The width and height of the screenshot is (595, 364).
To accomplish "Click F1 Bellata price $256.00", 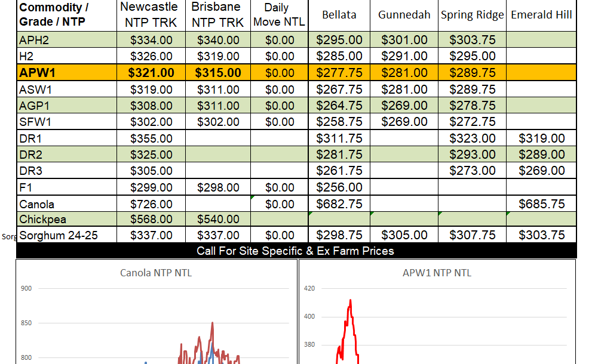I will click(x=339, y=187).
